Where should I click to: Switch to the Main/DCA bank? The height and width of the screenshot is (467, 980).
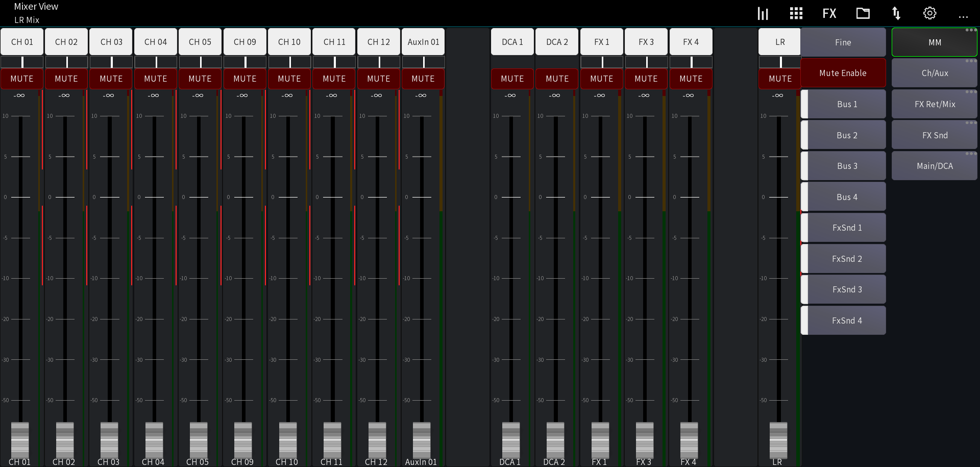934,165
